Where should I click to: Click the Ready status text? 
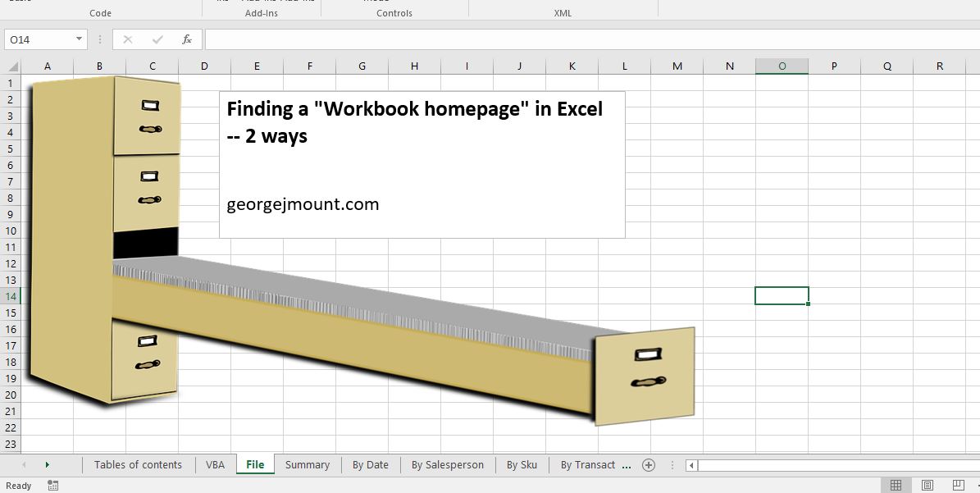tap(18, 486)
